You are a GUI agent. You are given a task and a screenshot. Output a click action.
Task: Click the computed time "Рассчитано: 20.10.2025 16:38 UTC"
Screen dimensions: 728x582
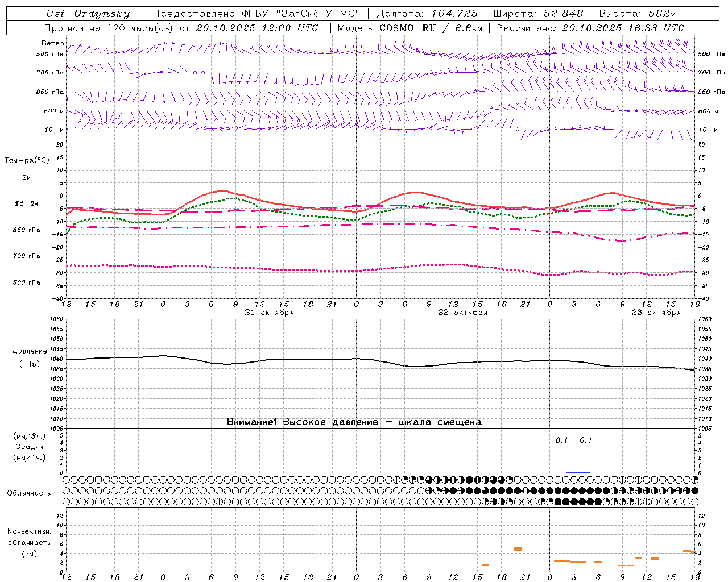pyautogui.click(x=590, y=28)
